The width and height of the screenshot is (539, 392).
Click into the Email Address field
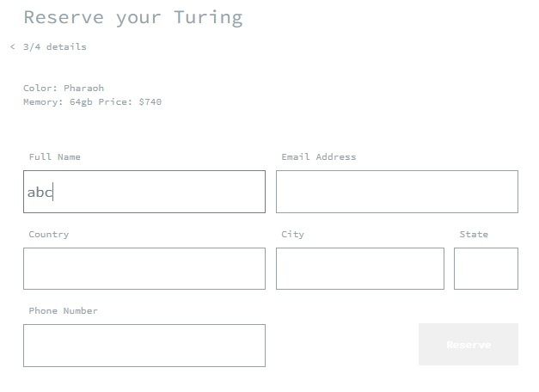[x=396, y=192]
